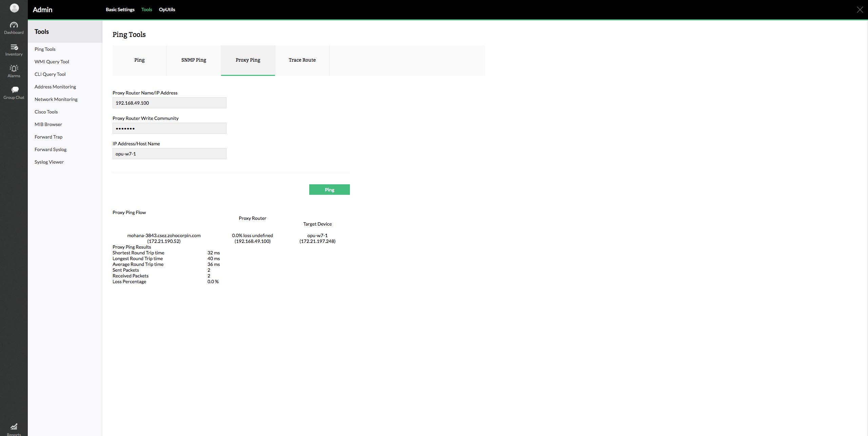868x436 pixels.
Task: Go to Syslog Viewer
Action: [x=49, y=162]
